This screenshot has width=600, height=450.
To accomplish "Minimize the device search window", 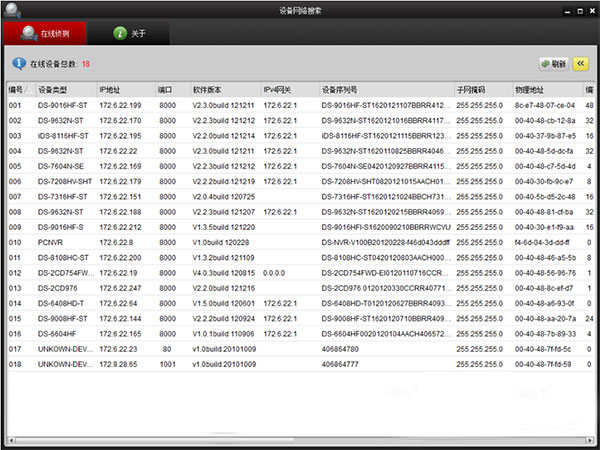I will [x=568, y=11].
